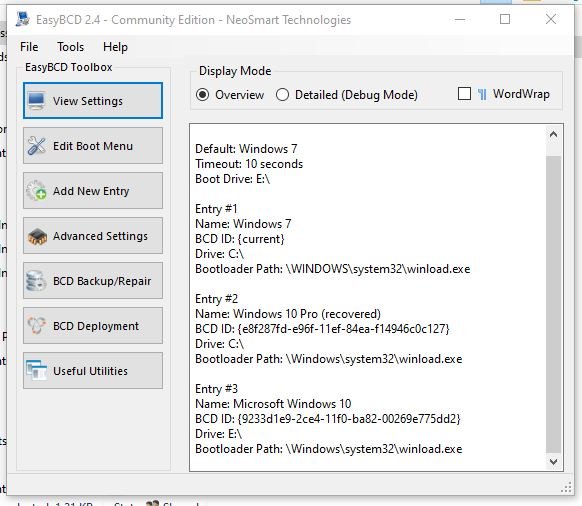Screen dimensions: 582x506
Task: Click the database icon on BCD Backup/Repair
Action: (36, 281)
